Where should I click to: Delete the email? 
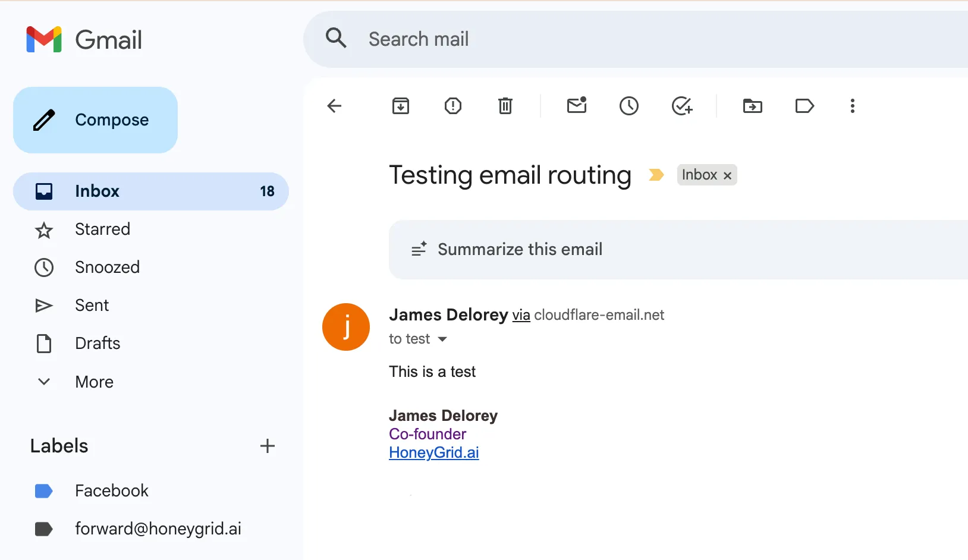point(505,106)
